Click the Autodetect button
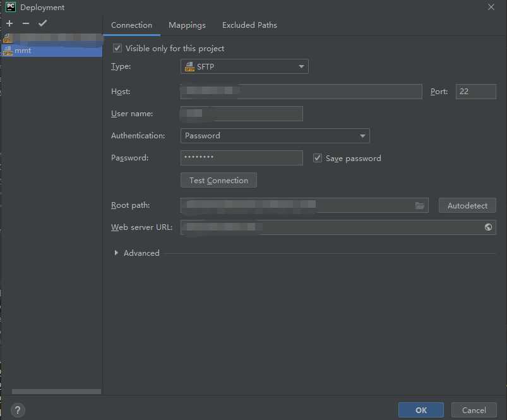 click(467, 206)
